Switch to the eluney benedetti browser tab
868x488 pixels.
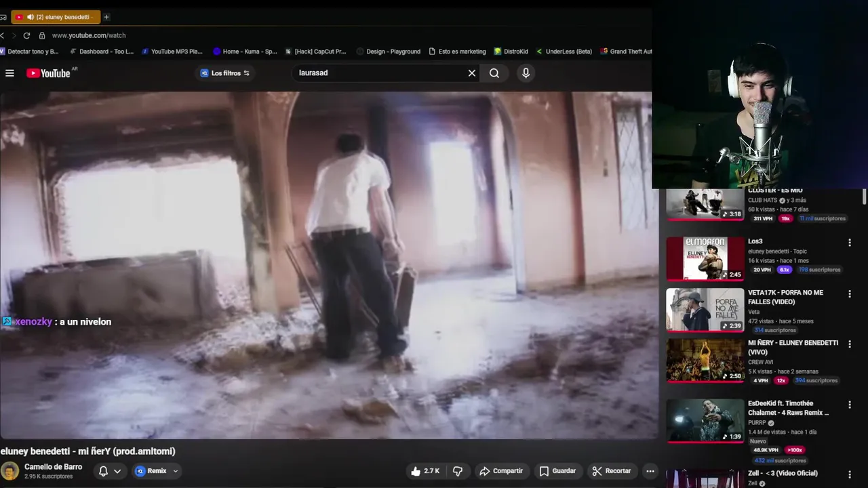click(x=56, y=17)
